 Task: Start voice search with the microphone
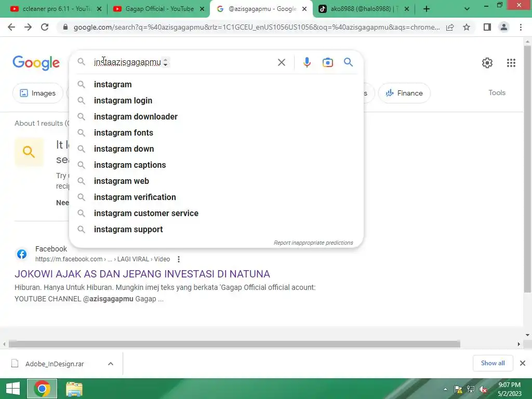tap(307, 62)
